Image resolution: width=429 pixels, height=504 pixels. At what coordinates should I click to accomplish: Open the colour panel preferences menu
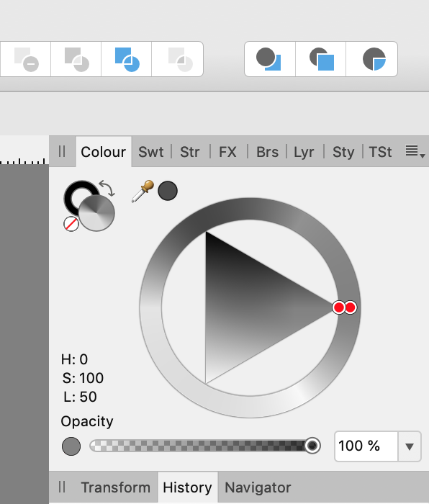415,151
